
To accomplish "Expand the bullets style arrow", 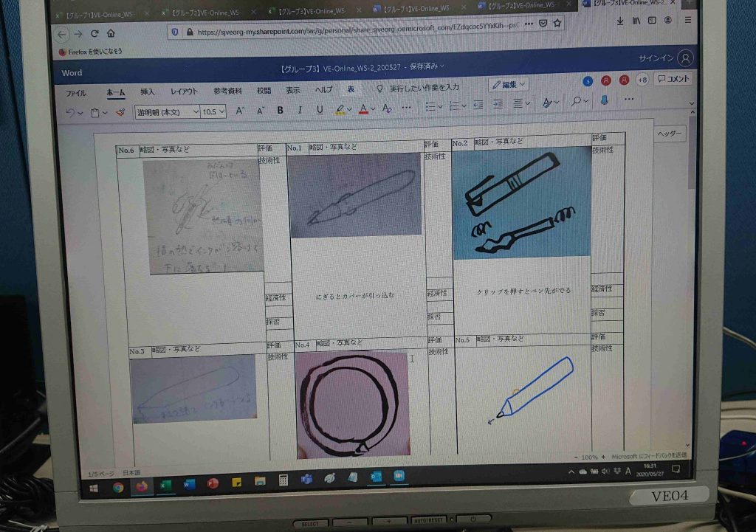I will coord(440,106).
